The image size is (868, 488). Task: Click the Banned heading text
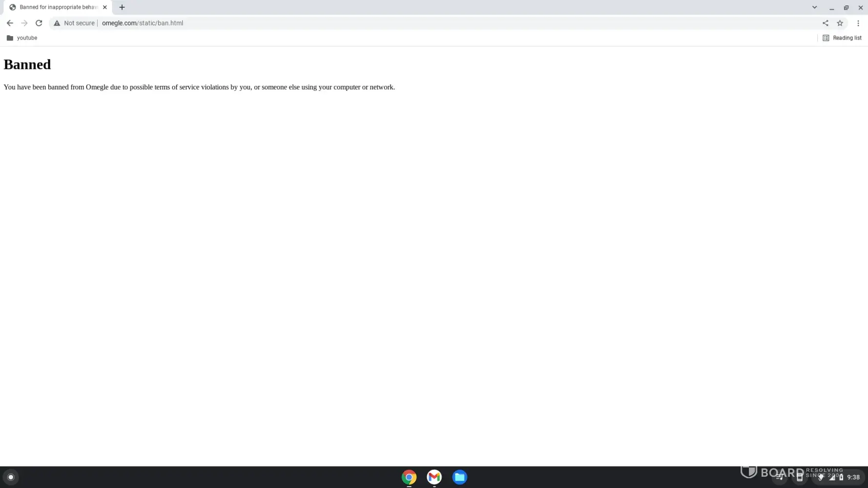(27, 64)
